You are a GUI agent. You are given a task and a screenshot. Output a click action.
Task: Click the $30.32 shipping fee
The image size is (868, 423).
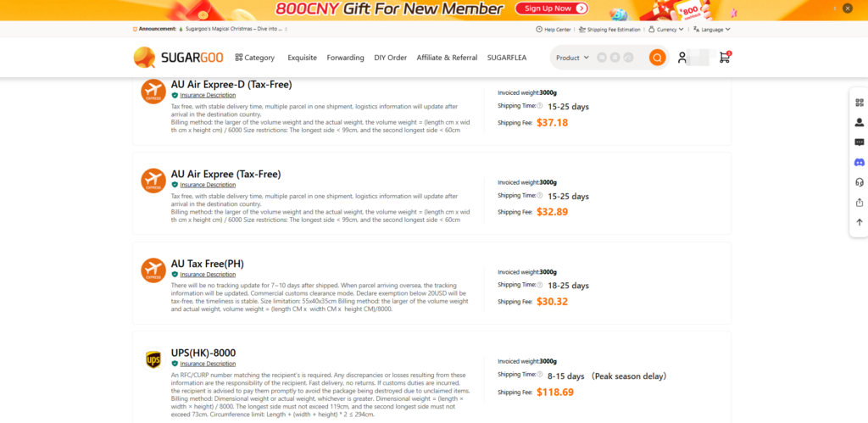tap(553, 301)
